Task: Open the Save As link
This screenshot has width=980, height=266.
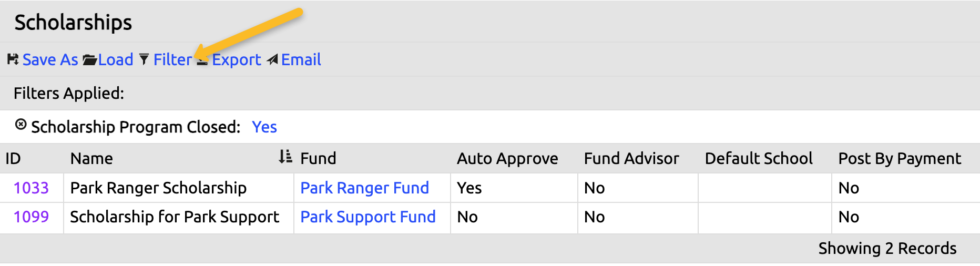Action: (50, 60)
